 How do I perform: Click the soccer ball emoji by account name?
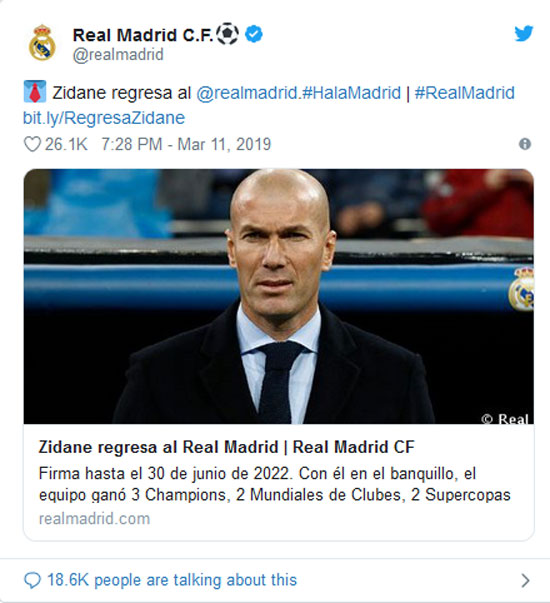click(228, 34)
